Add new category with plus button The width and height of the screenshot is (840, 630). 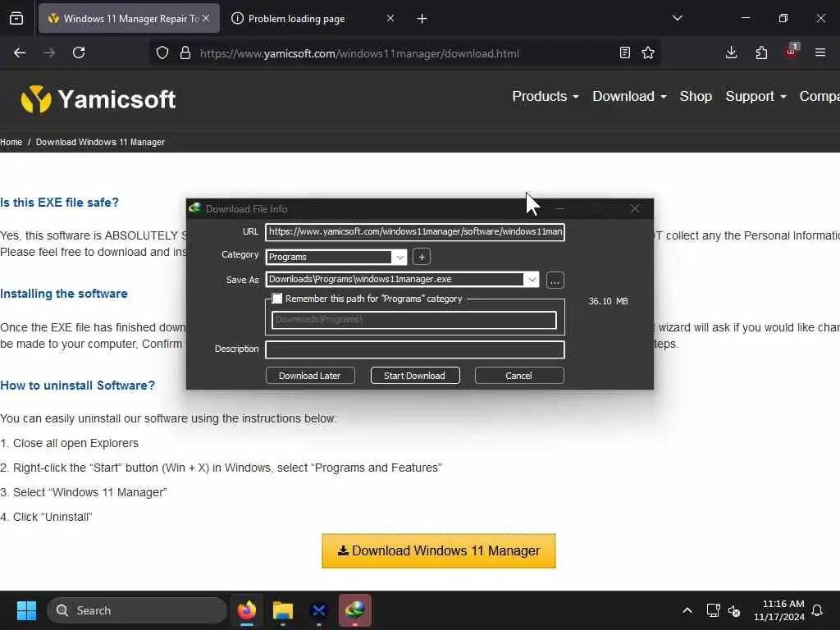422,257
